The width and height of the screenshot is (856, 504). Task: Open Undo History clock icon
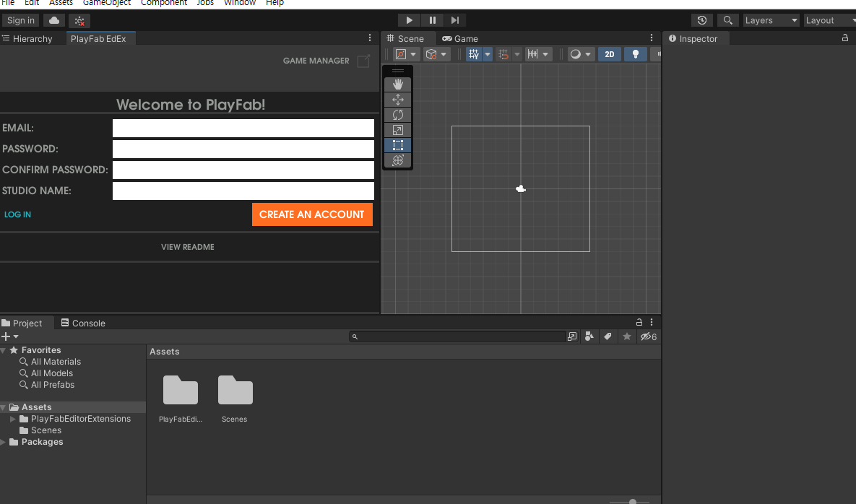point(702,20)
